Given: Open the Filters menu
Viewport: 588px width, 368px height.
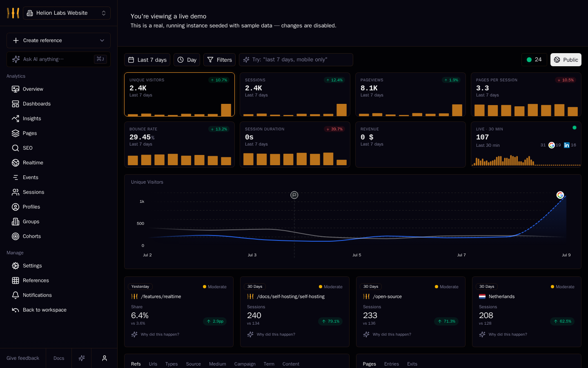Looking at the screenshot, I should (x=220, y=60).
